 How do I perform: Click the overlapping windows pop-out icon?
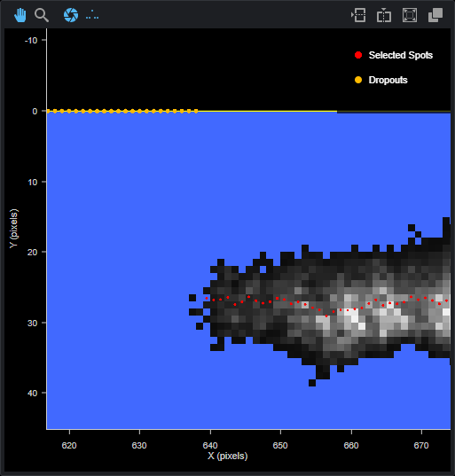(435, 15)
